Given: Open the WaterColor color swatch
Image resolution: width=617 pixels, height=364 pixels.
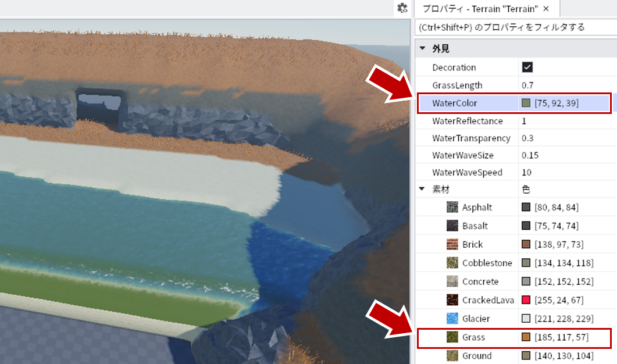Looking at the screenshot, I should pos(526,103).
